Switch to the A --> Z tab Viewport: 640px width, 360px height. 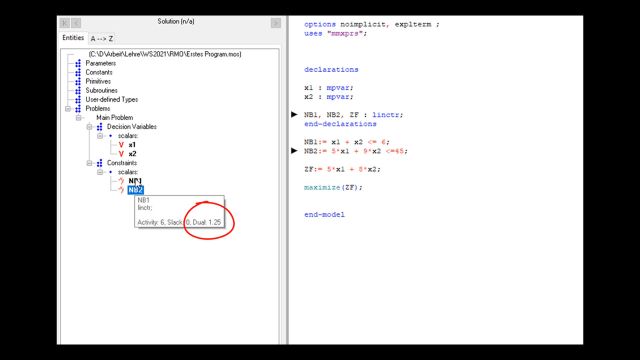point(102,39)
